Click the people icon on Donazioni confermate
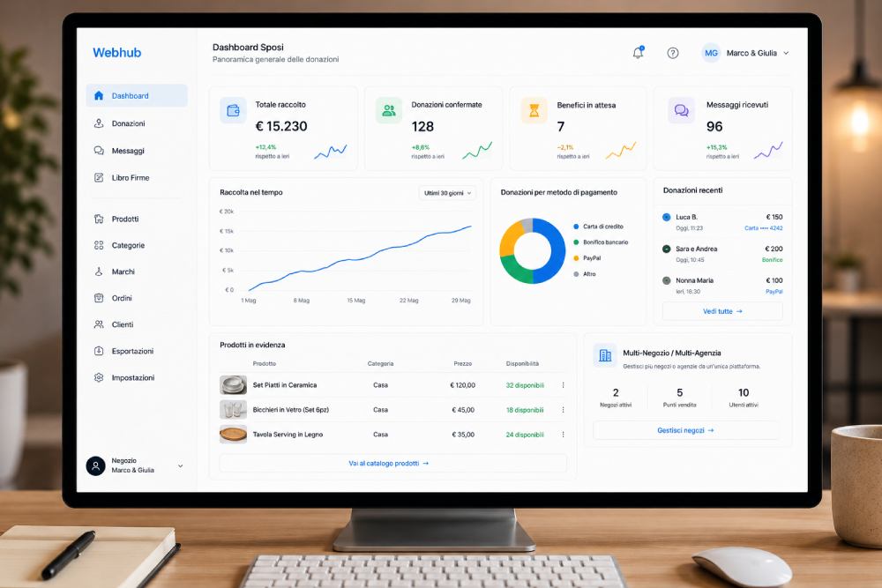This screenshot has width=882, height=588. pos(389,110)
